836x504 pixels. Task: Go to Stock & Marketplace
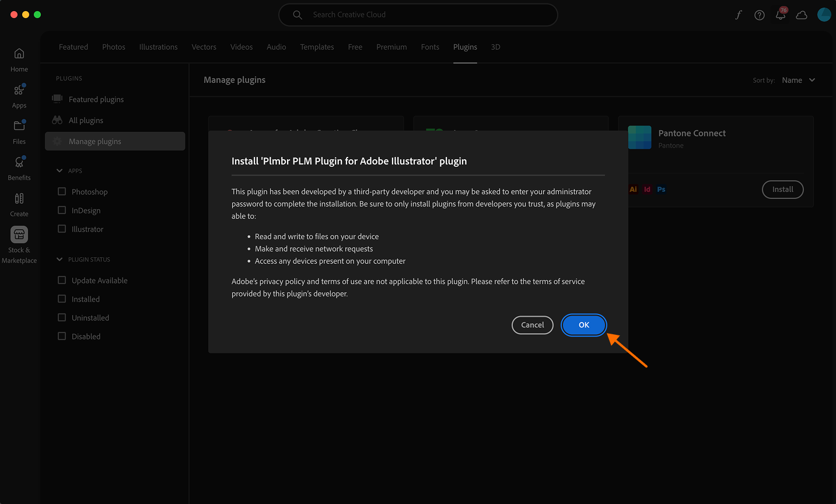[x=19, y=240]
